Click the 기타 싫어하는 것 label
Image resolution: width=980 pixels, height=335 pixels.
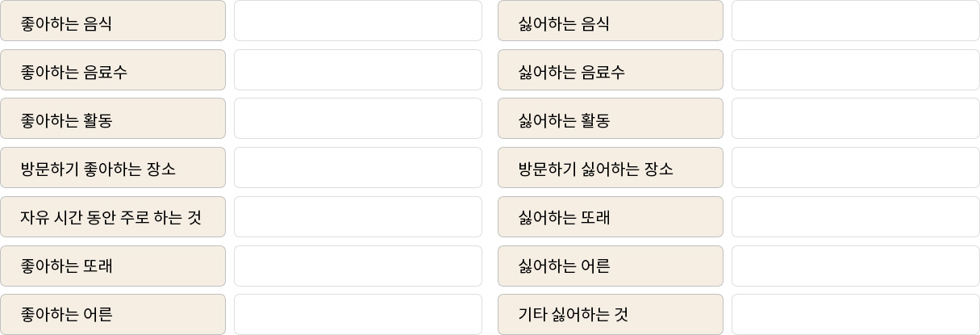tap(573, 314)
